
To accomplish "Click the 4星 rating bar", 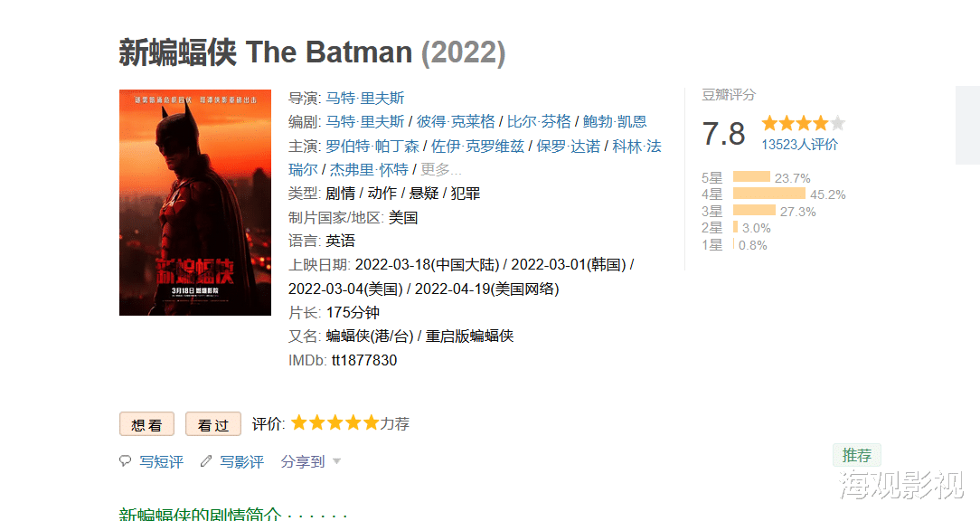I will tap(768, 194).
